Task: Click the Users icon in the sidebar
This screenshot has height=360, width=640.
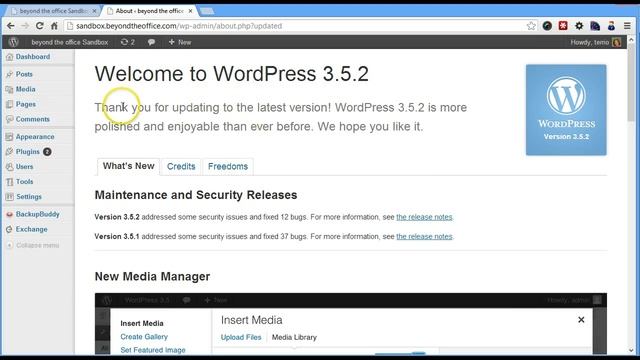Action: click(x=9, y=167)
